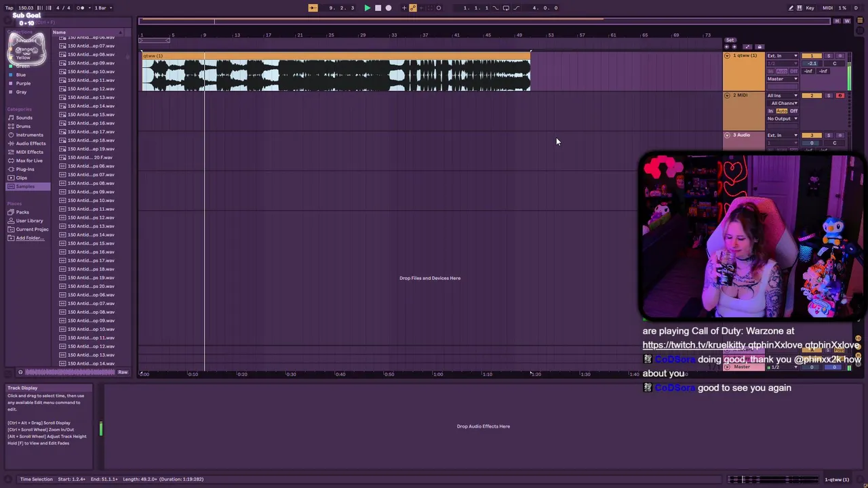The height and width of the screenshot is (488, 868).
Task: Click the Play button in transport
Action: (x=368, y=8)
